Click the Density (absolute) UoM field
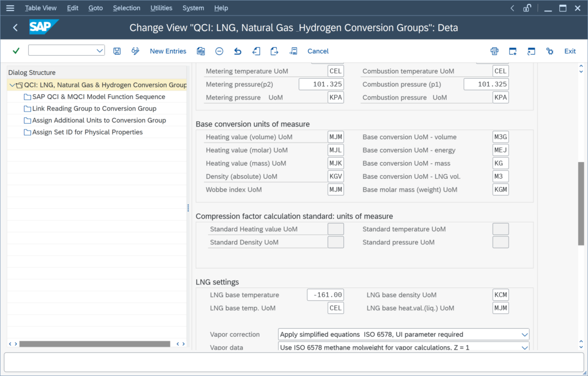The image size is (588, 376). click(x=335, y=176)
